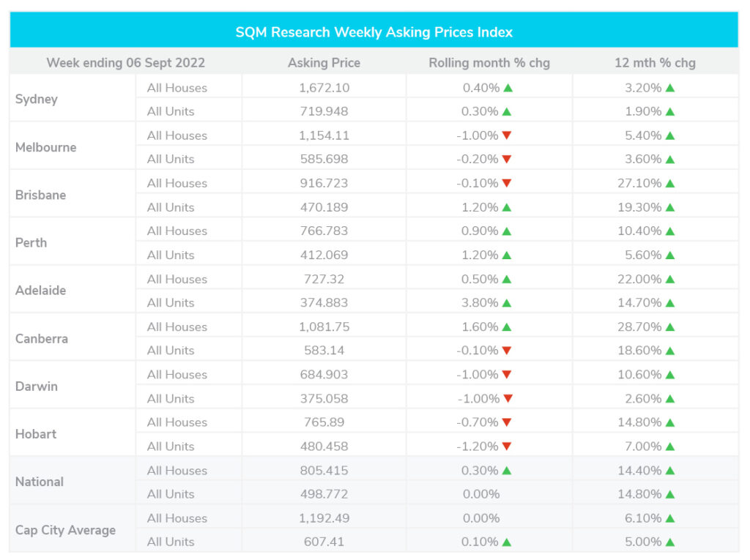Image resolution: width=750 pixels, height=560 pixels.
Task: Click the asking price 375.058
Action: tap(324, 398)
